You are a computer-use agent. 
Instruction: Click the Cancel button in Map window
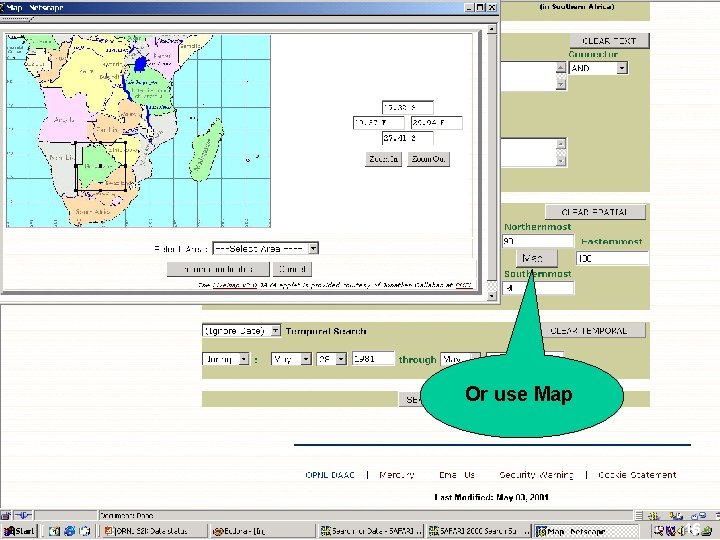pyautogui.click(x=292, y=269)
